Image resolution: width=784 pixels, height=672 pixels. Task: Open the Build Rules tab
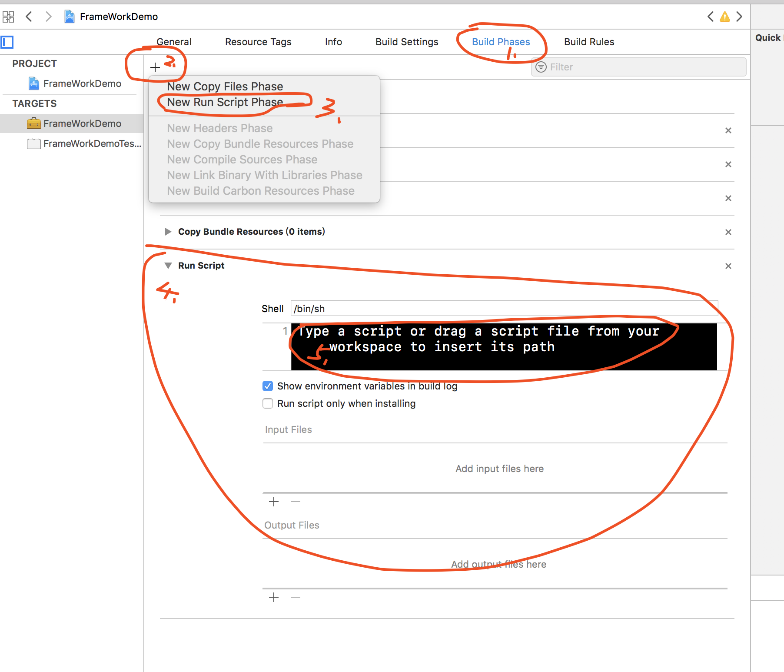point(589,42)
